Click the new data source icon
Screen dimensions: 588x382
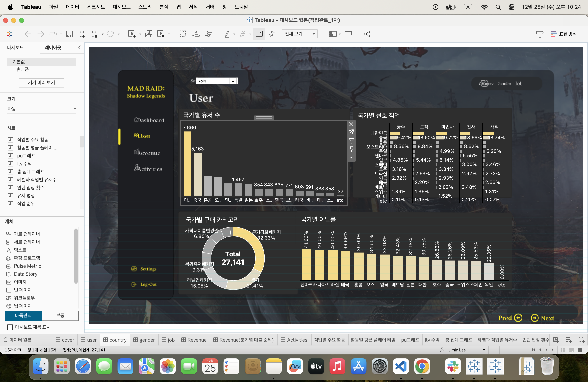tap(82, 34)
